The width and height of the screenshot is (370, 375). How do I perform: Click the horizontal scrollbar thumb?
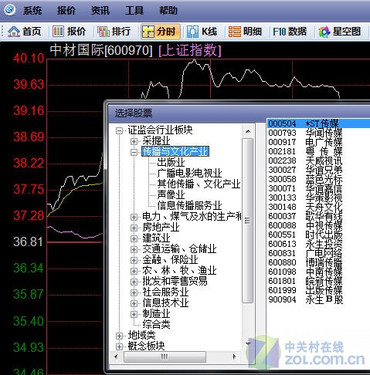point(164,357)
